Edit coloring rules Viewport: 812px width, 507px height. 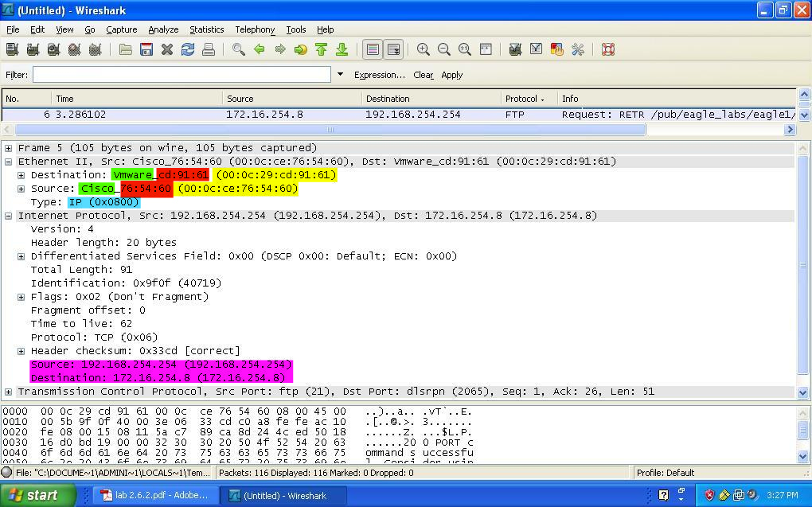point(556,49)
